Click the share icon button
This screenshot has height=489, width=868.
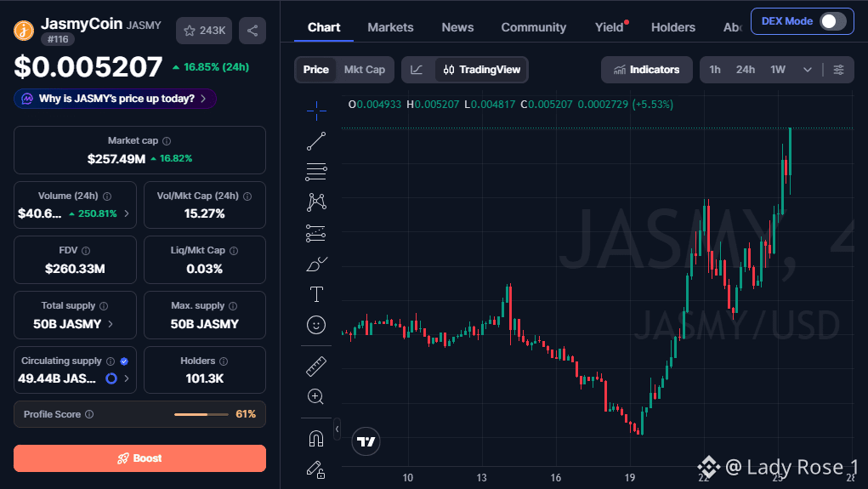(x=252, y=31)
